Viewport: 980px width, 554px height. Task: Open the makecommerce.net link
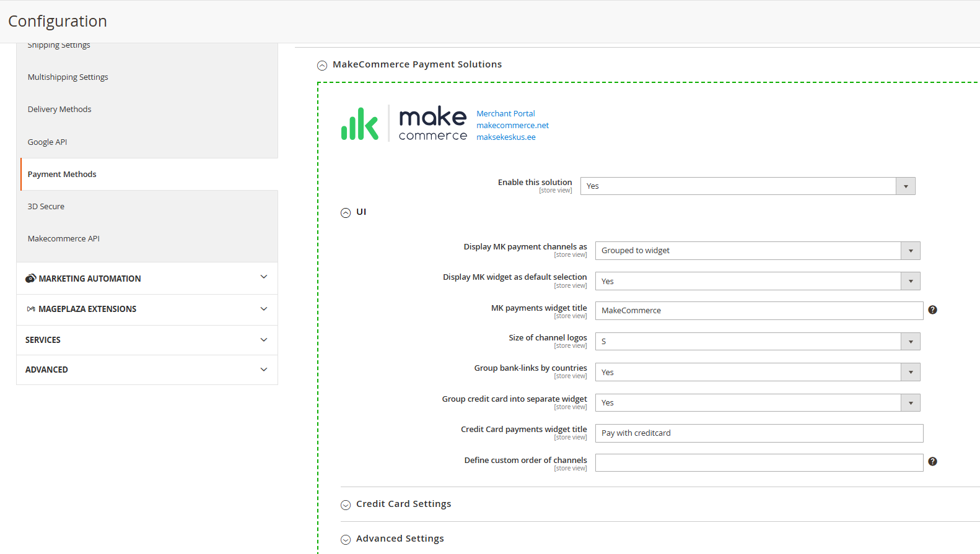pos(512,126)
